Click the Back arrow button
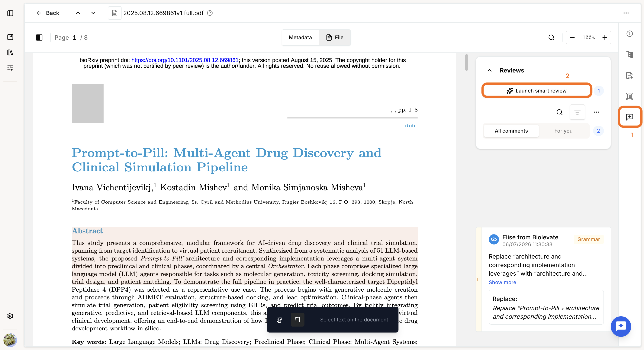Screen dimensions: 644x350 48,13
